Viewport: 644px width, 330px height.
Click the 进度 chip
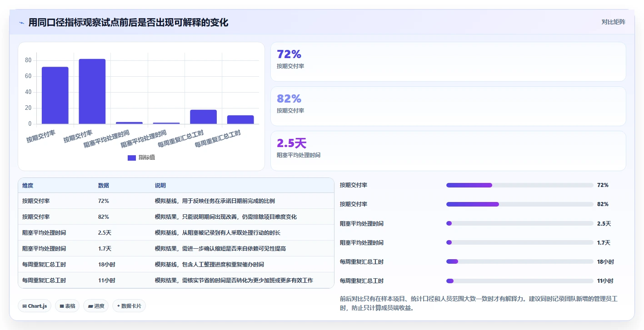[x=96, y=306]
